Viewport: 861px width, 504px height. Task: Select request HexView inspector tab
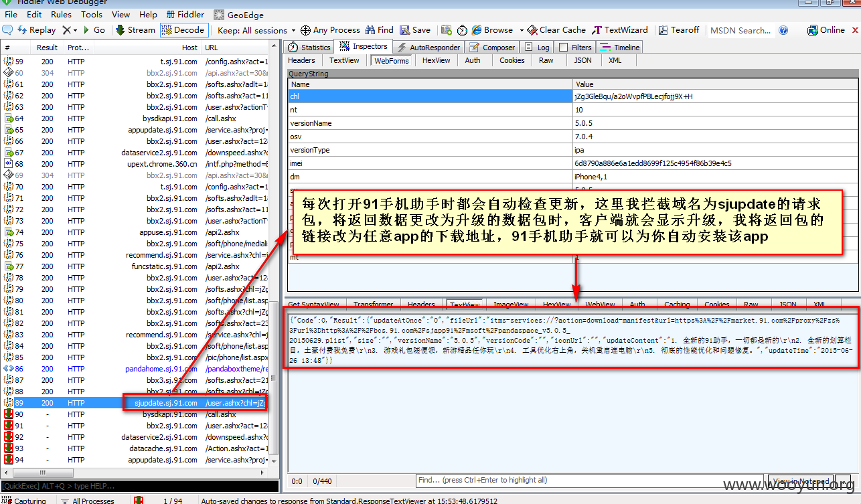click(437, 60)
